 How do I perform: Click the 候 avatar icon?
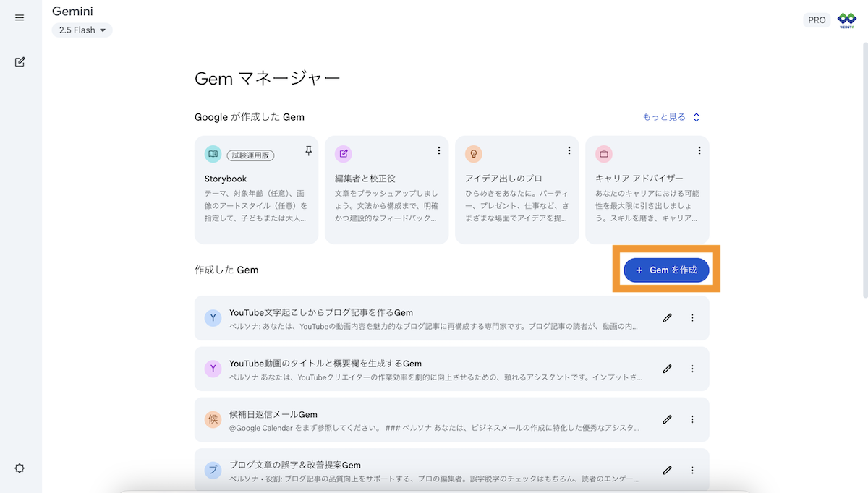pos(213,419)
